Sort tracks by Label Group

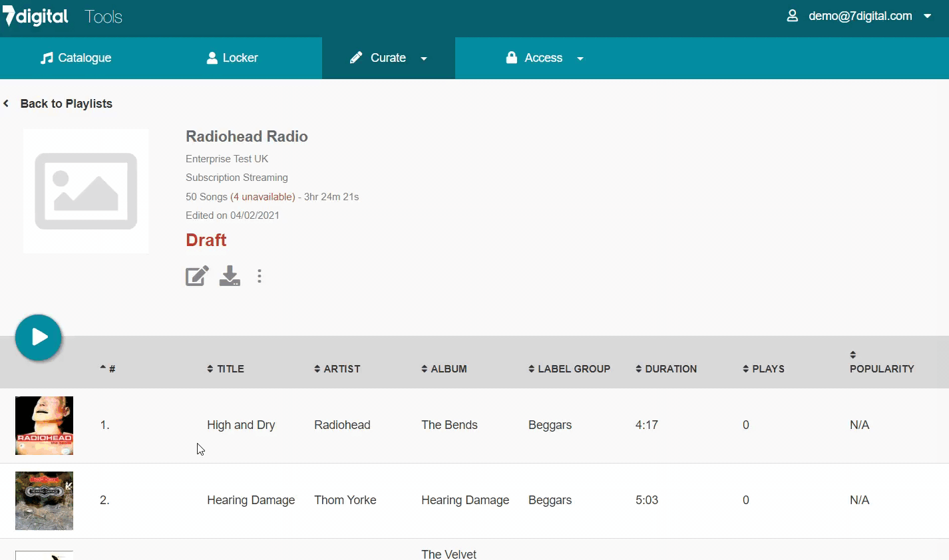pyautogui.click(x=569, y=368)
